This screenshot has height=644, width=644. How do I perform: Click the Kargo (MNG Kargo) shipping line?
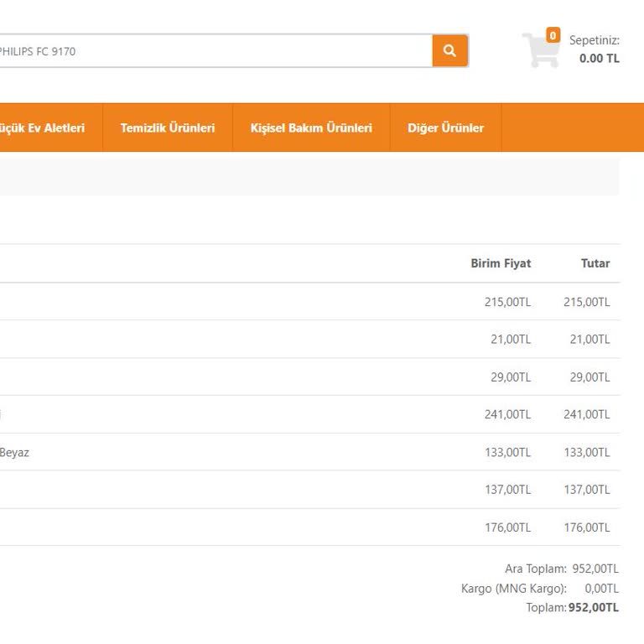(x=513, y=589)
